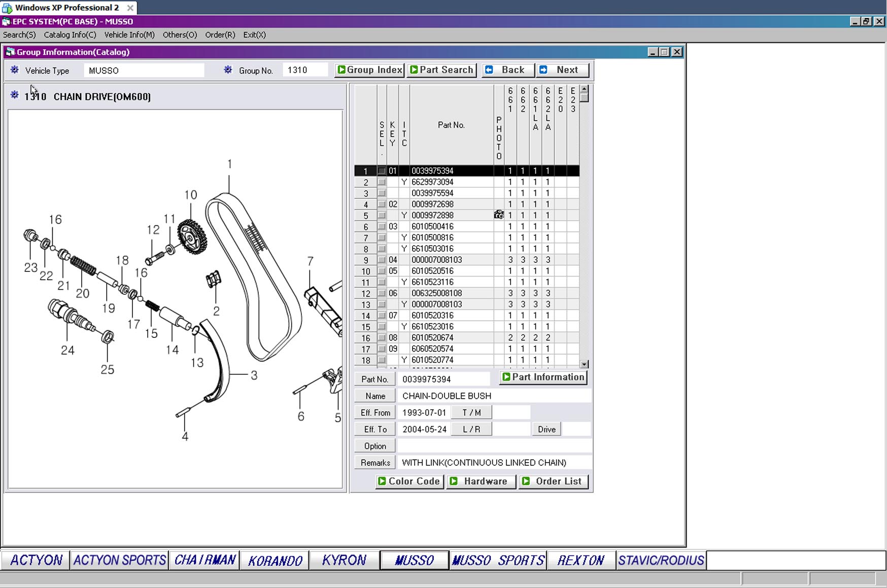The width and height of the screenshot is (887, 588).
Task: Click the gear icon beside Vehicle Type
Action: click(15, 70)
